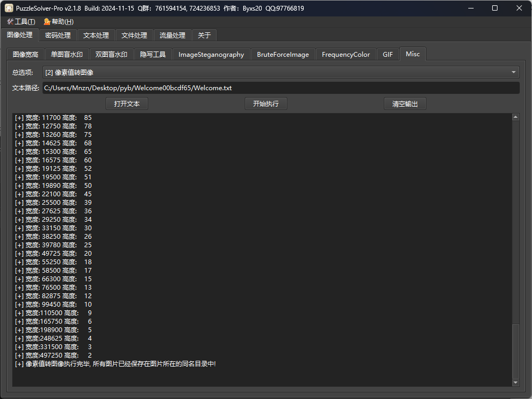Screen dimensions: 532x399
Task: Click the output scrollbar up arrow
Action: pos(515,117)
